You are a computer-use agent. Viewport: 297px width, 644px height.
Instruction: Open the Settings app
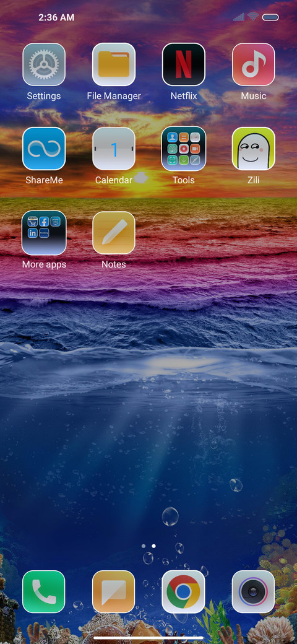point(44,64)
